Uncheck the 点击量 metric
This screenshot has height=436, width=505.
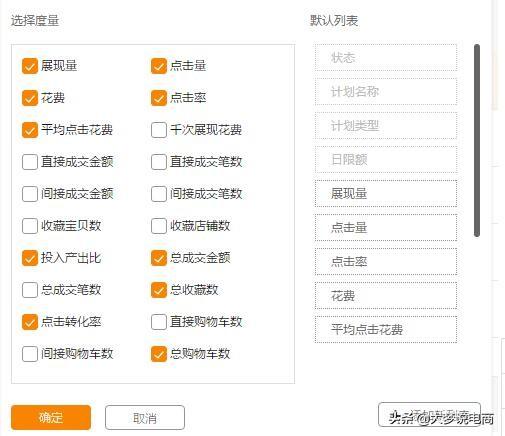(x=159, y=66)
